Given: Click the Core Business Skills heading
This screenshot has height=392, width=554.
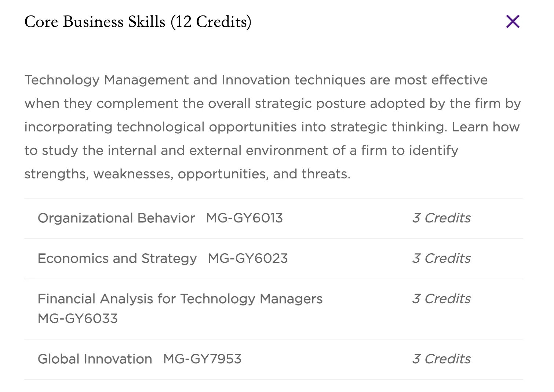Looking at the screenshot, I should pos(95,22).
